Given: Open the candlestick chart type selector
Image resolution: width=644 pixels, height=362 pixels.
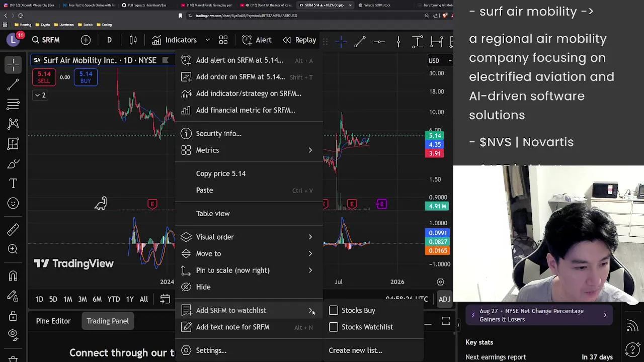Looking at the screenshot, I should (x=133, y=40).
